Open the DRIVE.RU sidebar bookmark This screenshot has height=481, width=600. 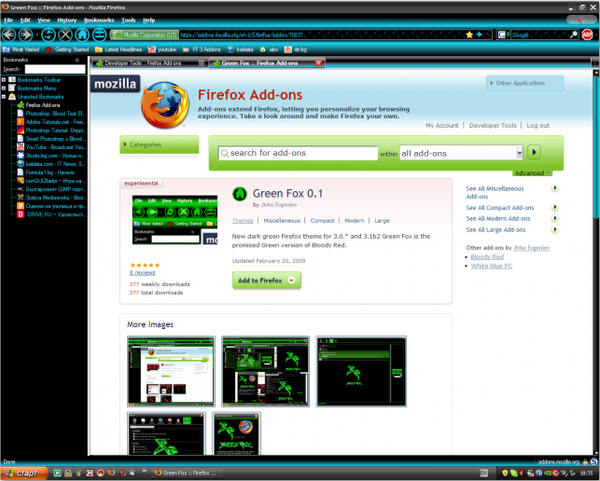click(x=51, y=214)
